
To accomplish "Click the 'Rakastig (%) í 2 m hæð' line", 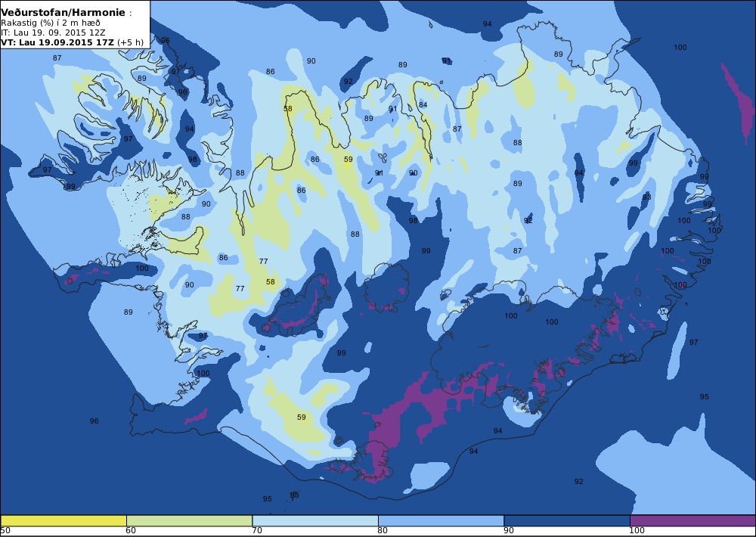I will tap(51, 23).
